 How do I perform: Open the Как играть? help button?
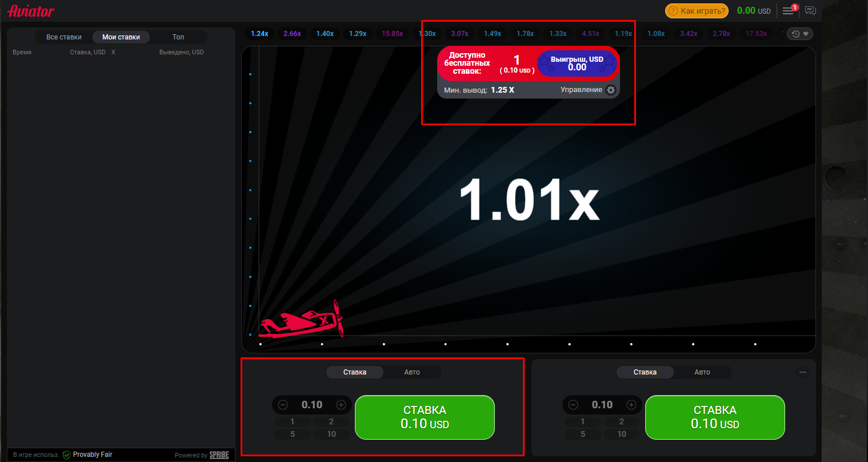tap(696, 10)
